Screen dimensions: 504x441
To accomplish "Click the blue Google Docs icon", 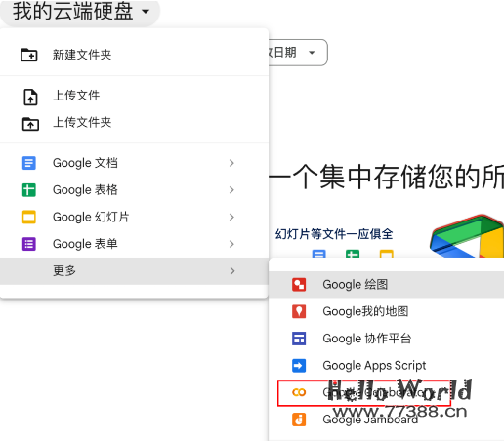I will (29, 163).
